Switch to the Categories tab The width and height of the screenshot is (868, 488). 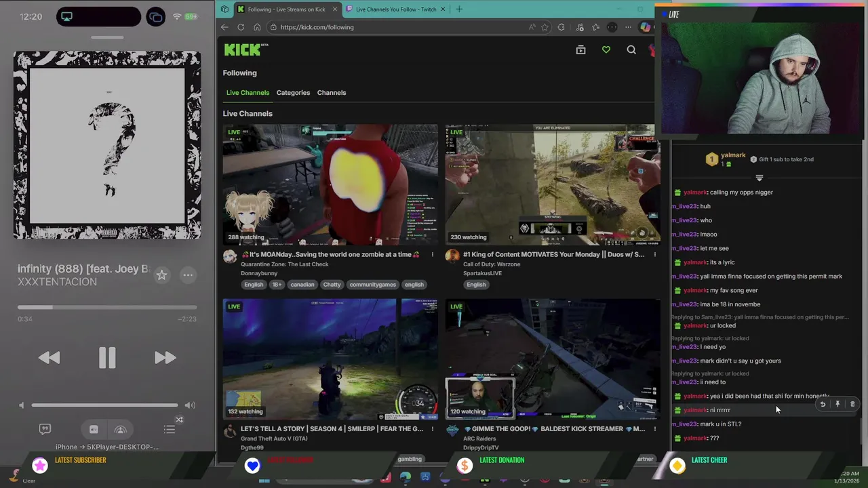293,93
